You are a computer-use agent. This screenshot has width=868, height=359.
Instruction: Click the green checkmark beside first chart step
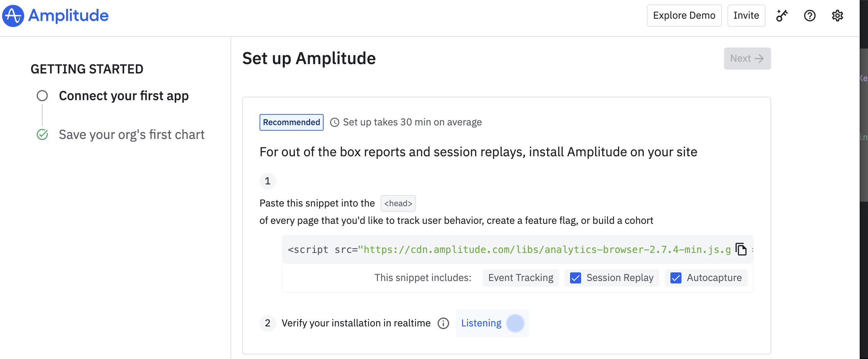pos(42,134)
